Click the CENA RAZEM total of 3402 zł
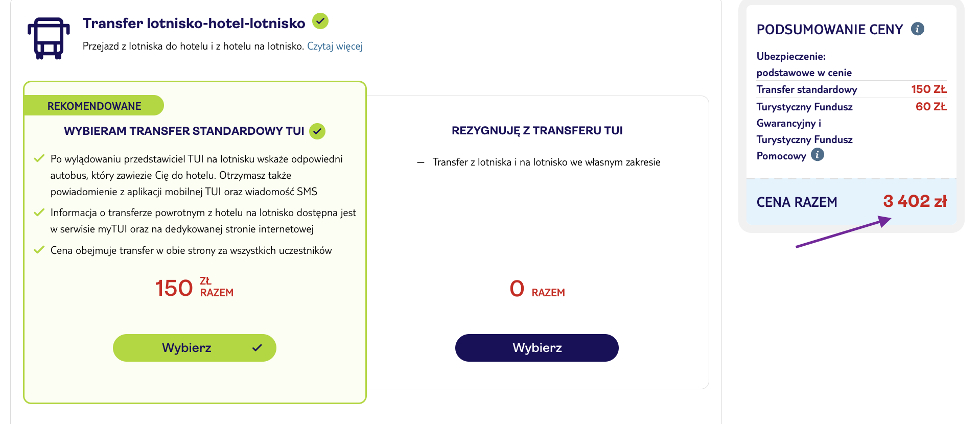Screen dimensions: 980x424 [x=915, y=201]
